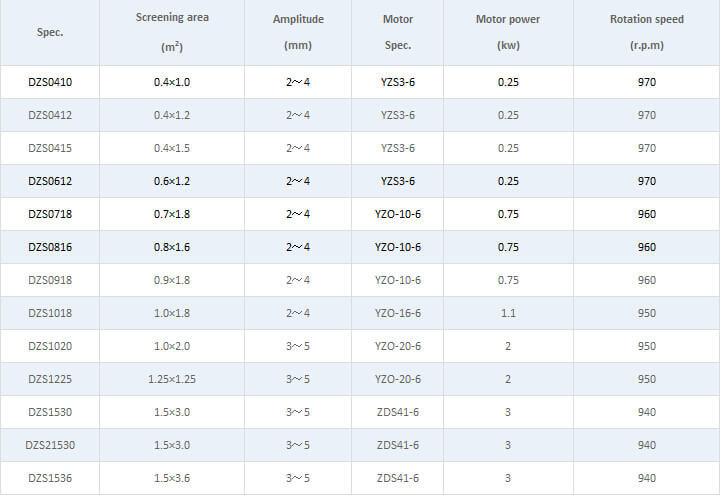Image resolution: width=723 pixels, height=500 pixels.
Task: Select the Motor power header cell
Action: (x=508, y=32)
